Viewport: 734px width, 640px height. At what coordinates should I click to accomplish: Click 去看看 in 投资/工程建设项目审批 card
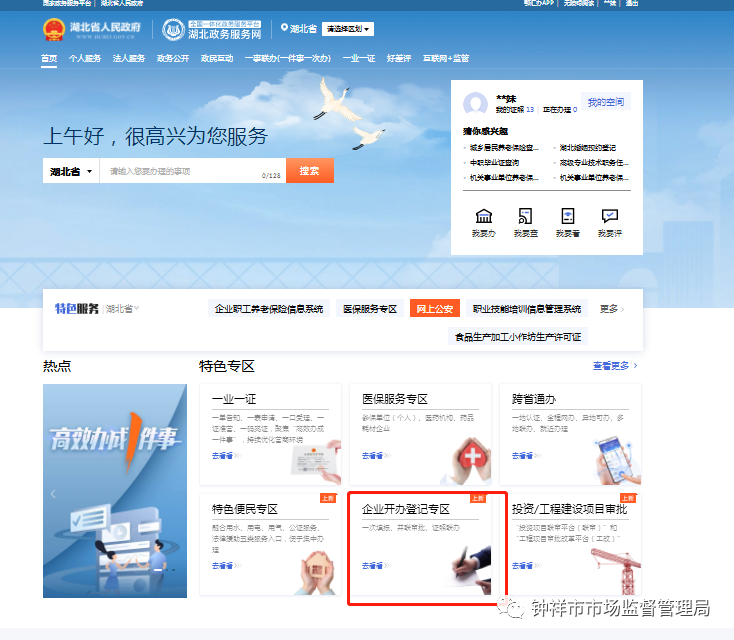point(526,566)
